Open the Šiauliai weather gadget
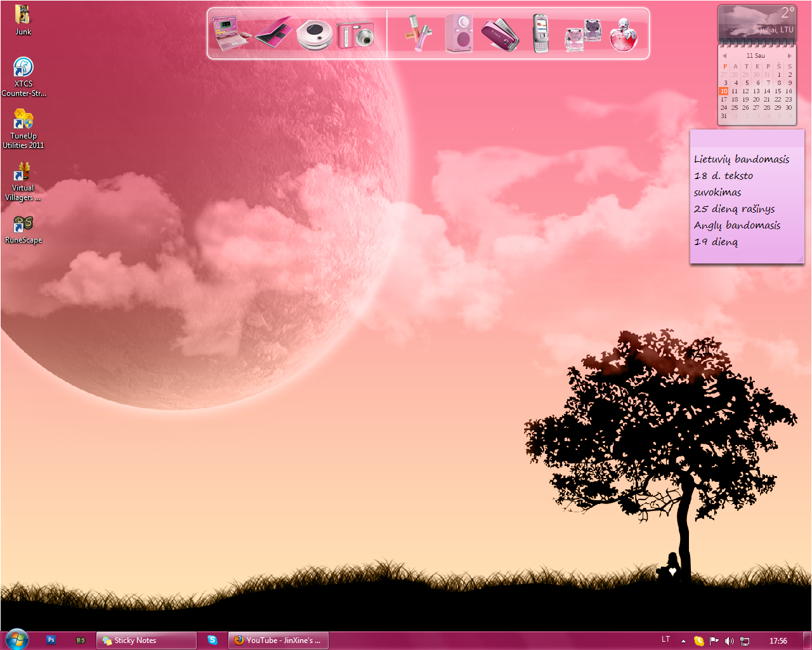The width and height of the screenshot is (812, 650). point(757,23)
